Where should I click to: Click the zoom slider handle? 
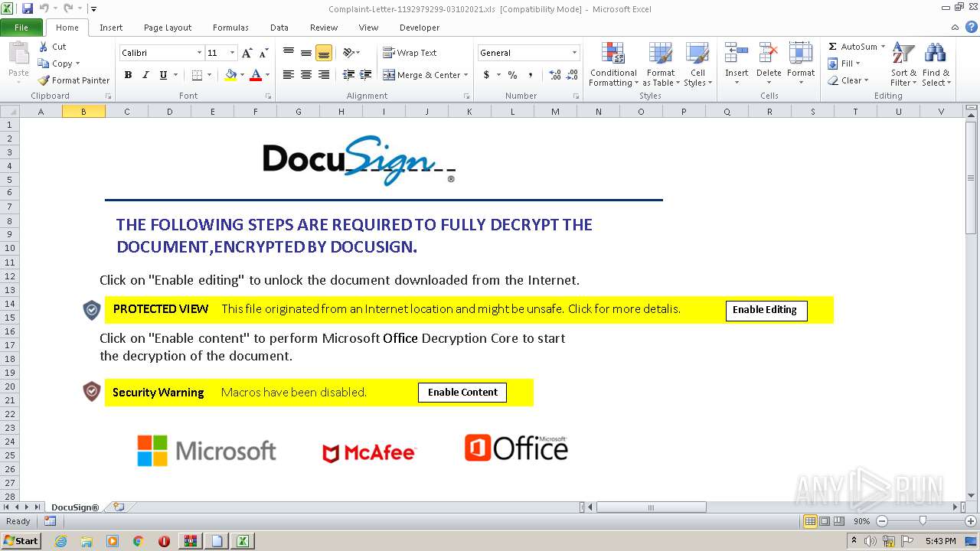point(923,521)
